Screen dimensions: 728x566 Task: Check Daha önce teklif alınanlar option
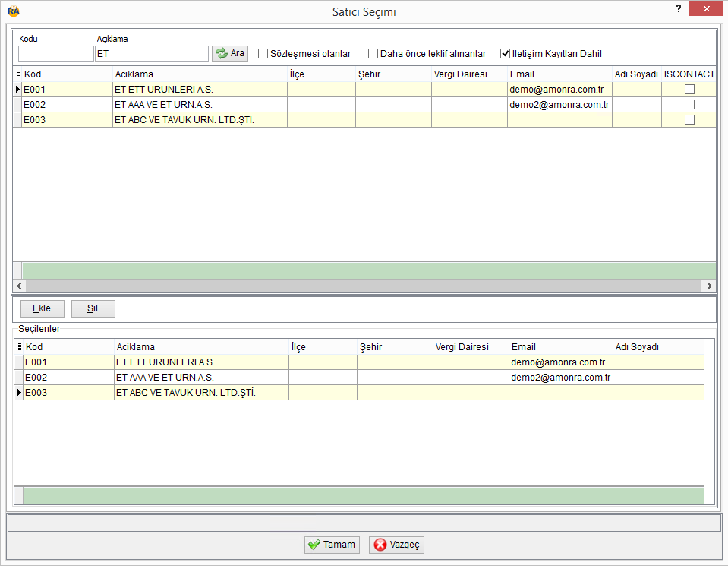pyautogui.click(x=373, y=54)
